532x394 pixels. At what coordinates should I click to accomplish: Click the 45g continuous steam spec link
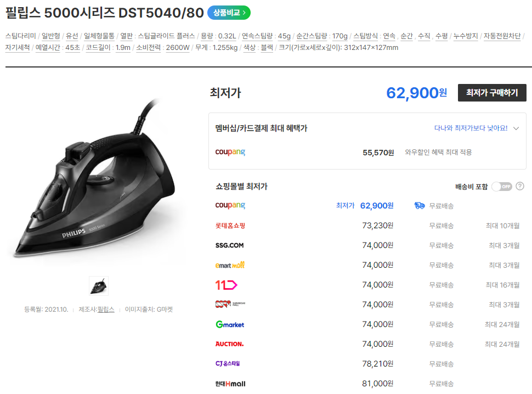tap(284, 36)
